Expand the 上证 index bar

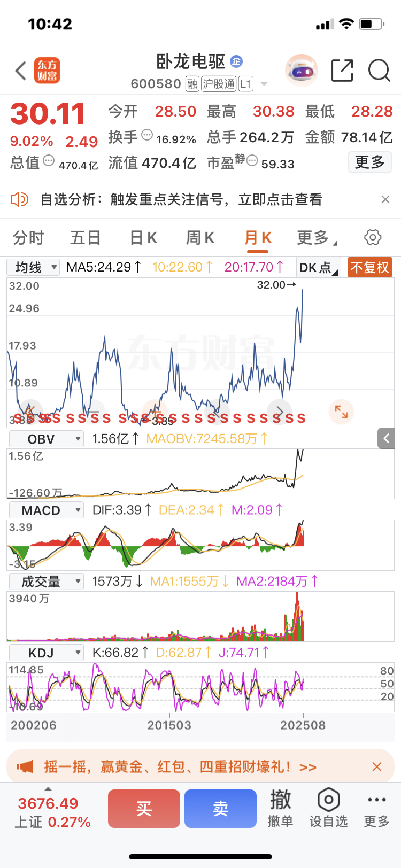coord(48,789)
